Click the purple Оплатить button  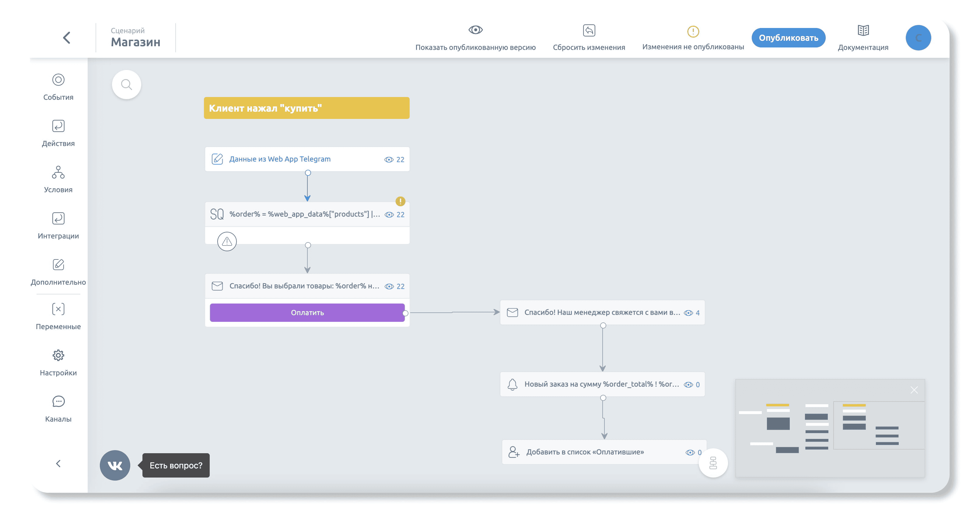click(x=307, y=313)
